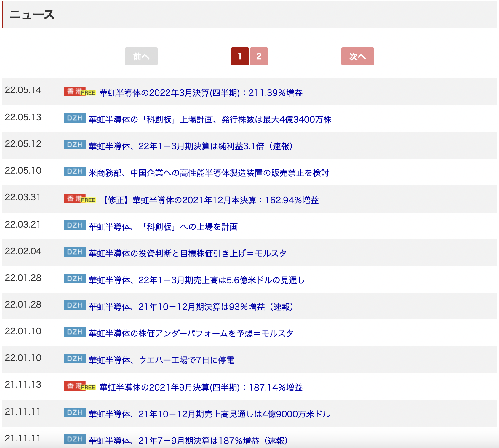Go to the next page with 次へ

(357, 56)
